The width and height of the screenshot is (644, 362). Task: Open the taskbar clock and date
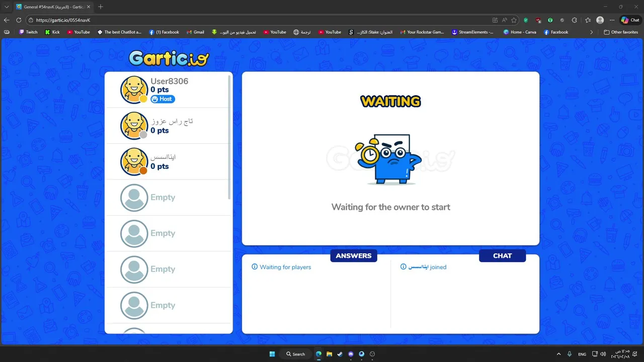pos(621,354)
